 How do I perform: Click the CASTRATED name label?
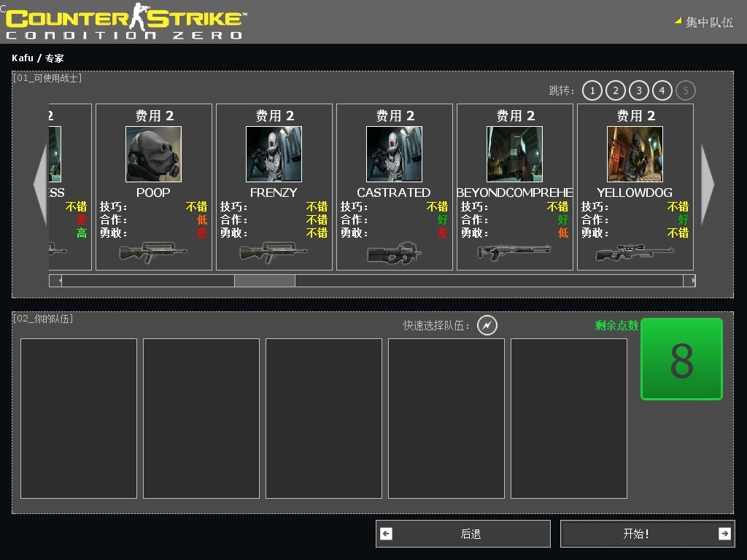[394, 192]
